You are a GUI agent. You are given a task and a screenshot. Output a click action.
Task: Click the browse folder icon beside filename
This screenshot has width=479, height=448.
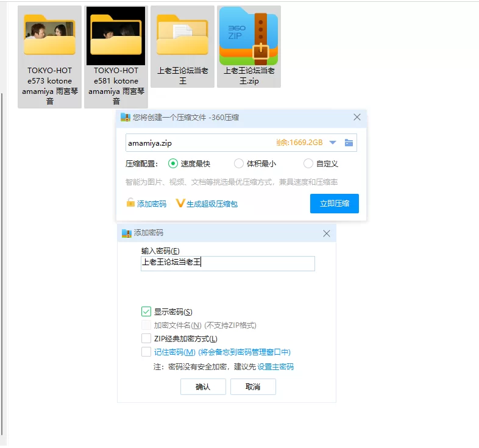pyautogui.click(x=349, y=143)
